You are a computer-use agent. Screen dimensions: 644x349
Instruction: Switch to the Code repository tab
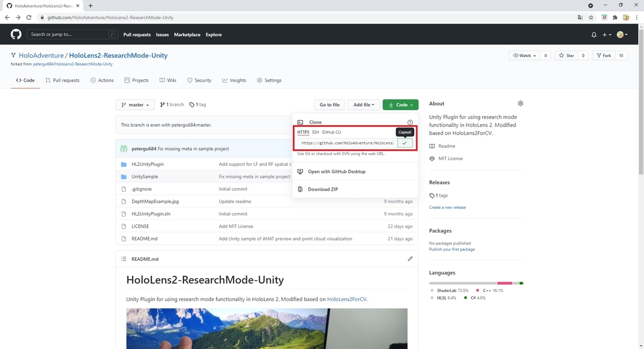25,80
